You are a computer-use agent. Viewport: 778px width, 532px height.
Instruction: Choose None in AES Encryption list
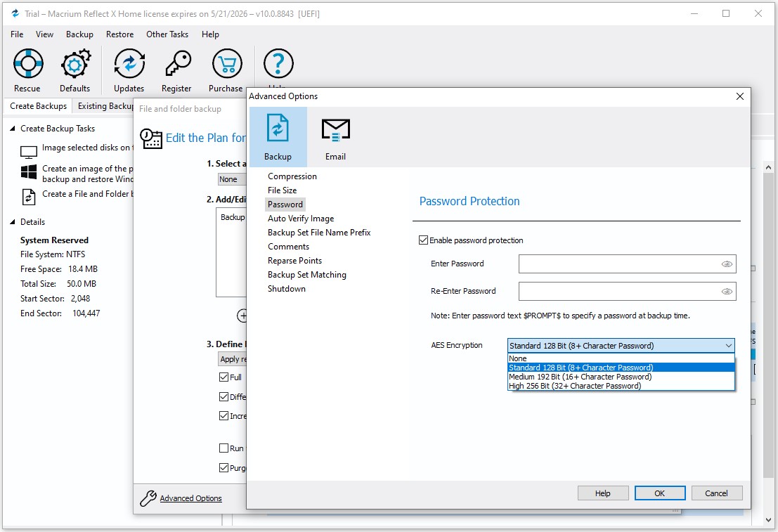tap(621, 358)
